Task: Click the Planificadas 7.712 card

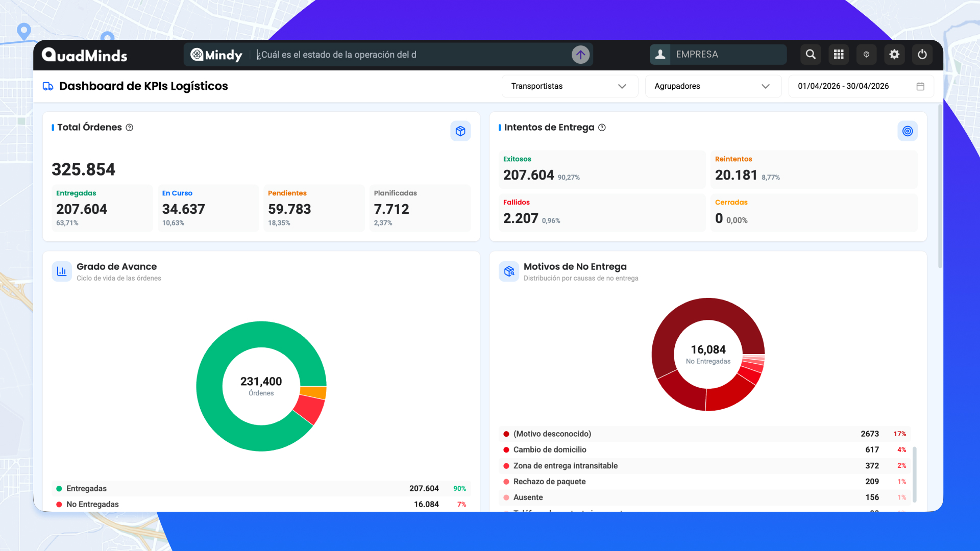Action: (420, 209)
